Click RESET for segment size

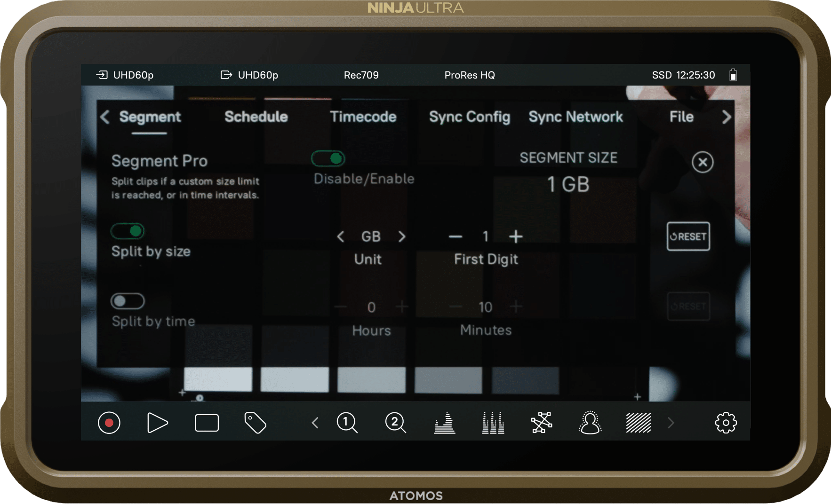[688, 236]
